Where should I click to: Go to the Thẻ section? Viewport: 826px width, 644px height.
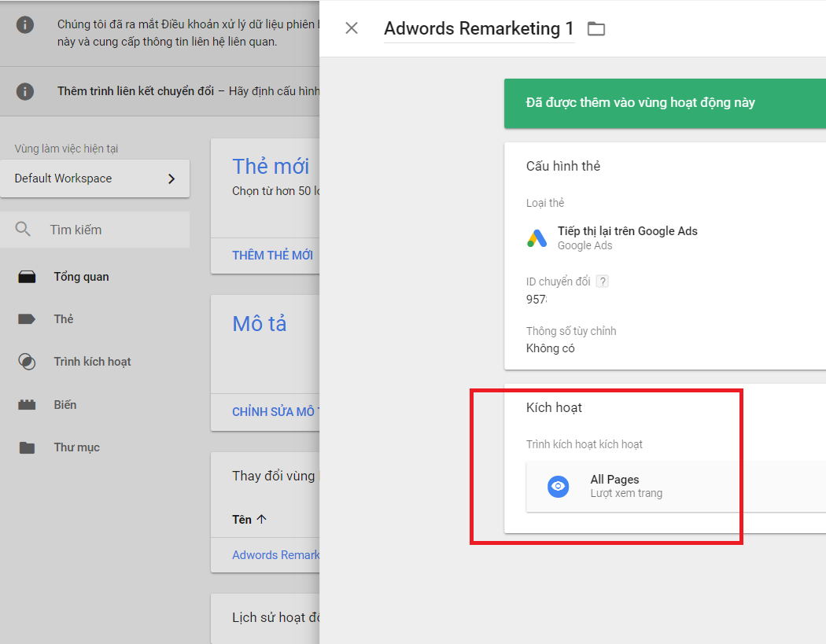pyautogui.click(x=63, y=319)
